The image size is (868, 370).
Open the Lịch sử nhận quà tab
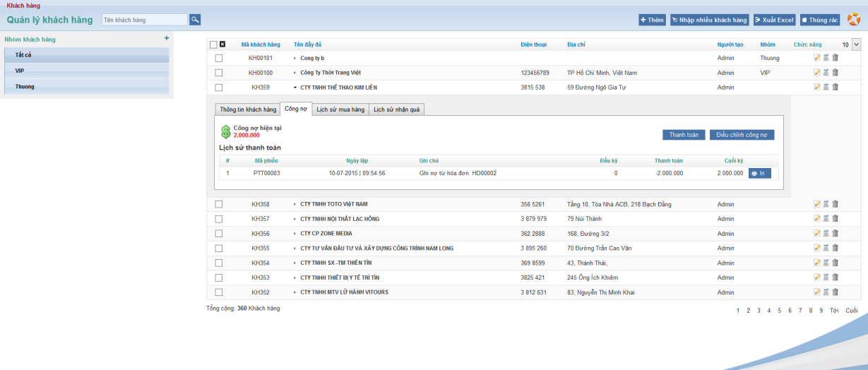click(x=397, y=109)
